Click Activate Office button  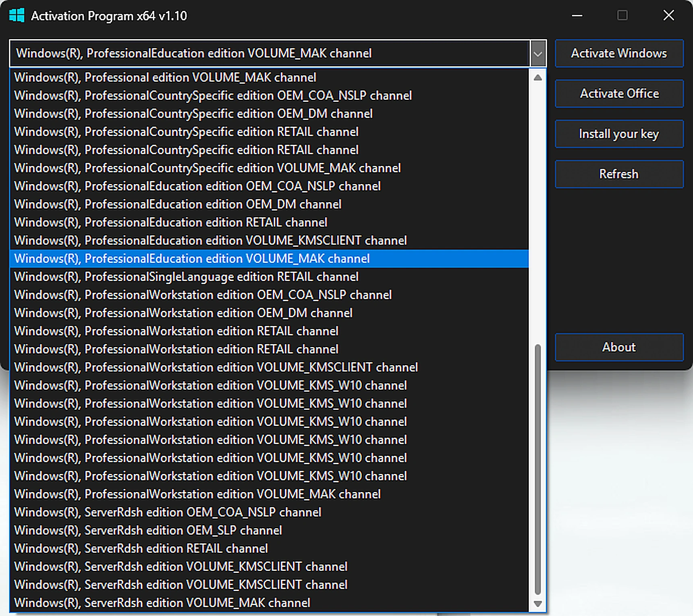click(x=619, y=94)
